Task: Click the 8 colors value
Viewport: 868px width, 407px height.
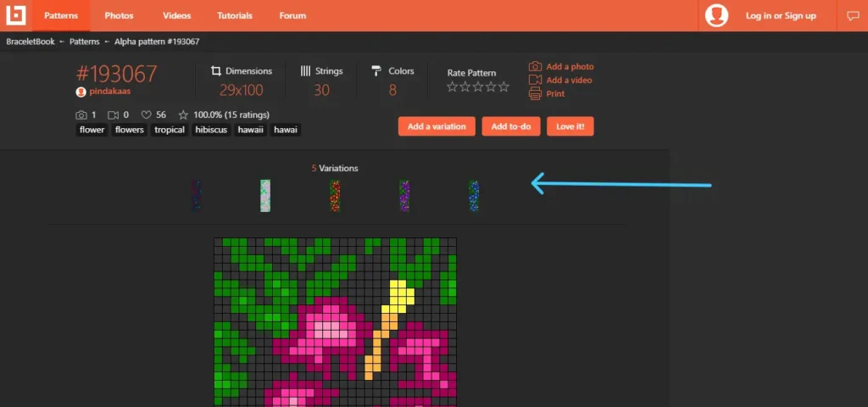Action: point(392,90)
